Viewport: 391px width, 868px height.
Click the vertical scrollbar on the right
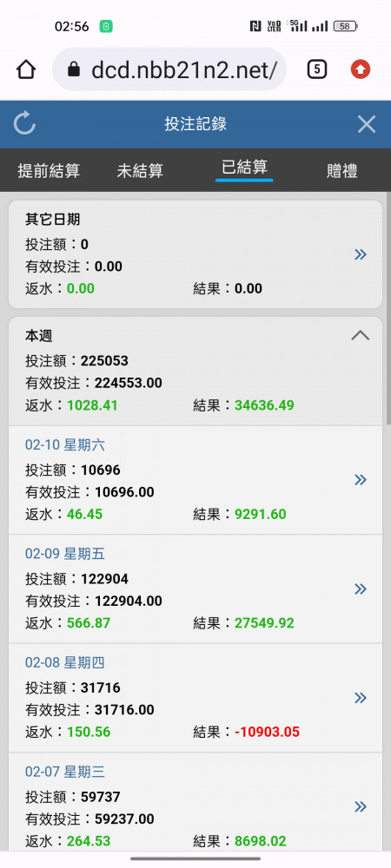[x=388, y=308]
